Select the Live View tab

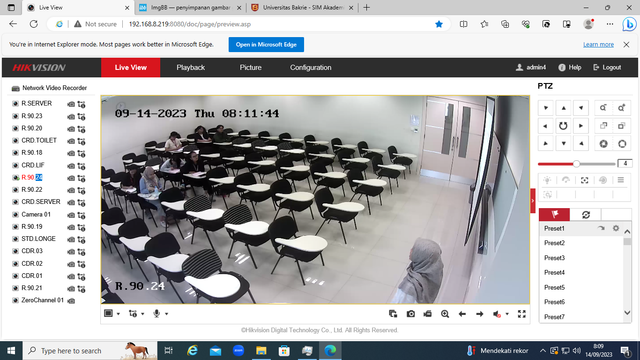pos(131,68)
